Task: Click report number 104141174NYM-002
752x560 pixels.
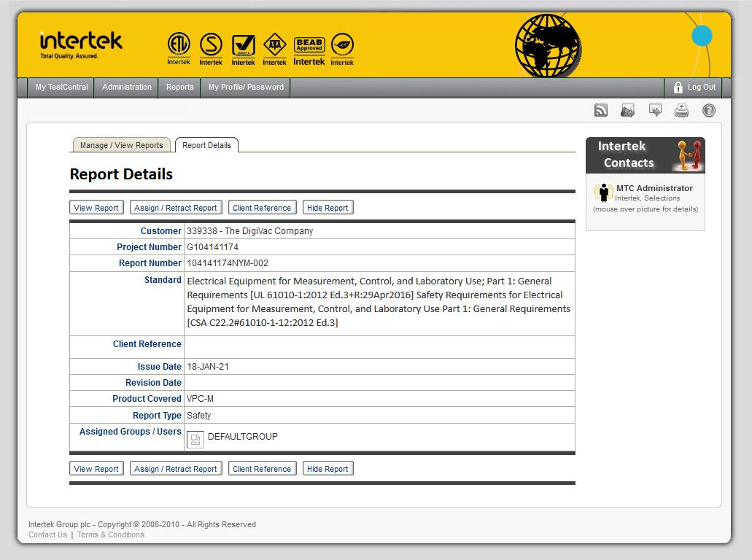Action: [x=228, y=263]
